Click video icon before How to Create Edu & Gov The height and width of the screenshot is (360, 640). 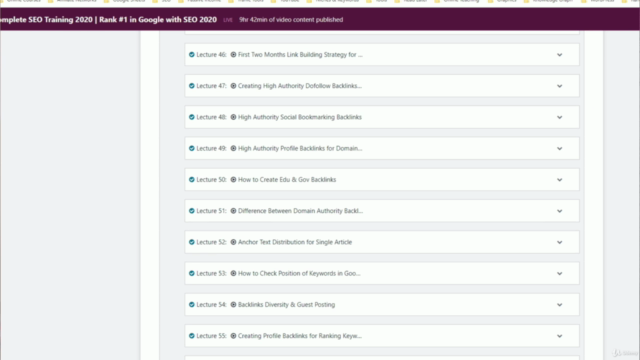coord(233,180)
